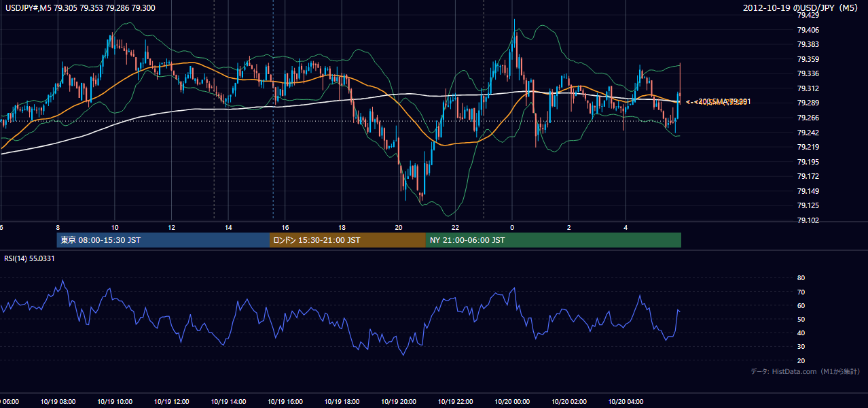Click the hour 18 tick under the price chart
This screenshot has width=868, height=408.
[x=342, y=228]
